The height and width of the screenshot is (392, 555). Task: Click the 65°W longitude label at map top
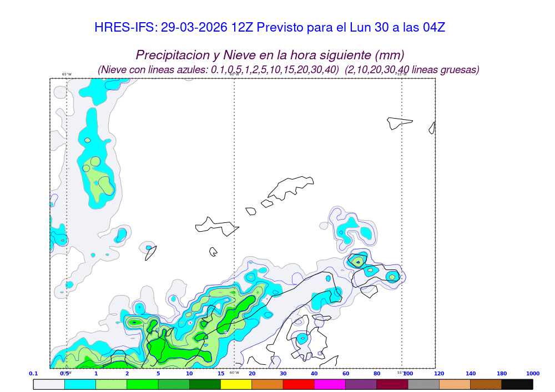point(67,74)
